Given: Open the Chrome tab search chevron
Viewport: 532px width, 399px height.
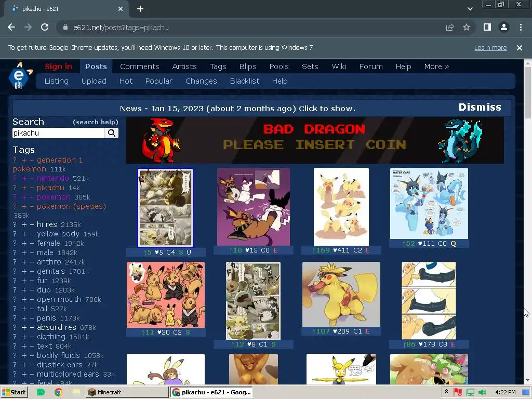Looking at the screenshot, I should click(x=470, y=9).
